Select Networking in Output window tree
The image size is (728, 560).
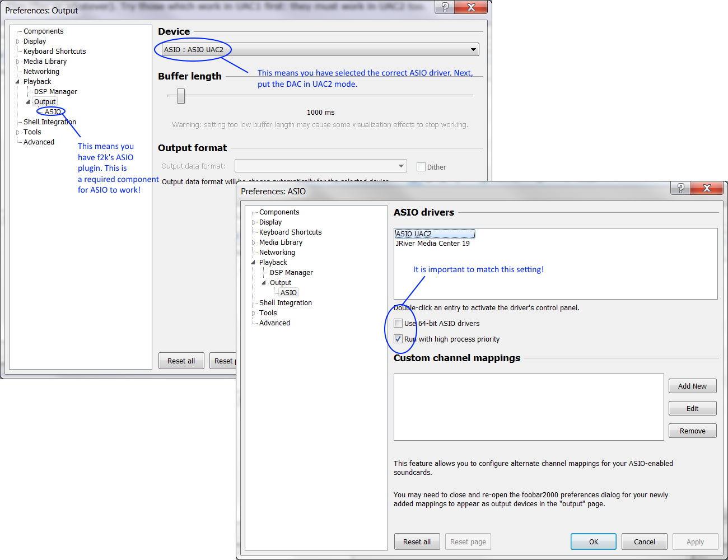41,72
